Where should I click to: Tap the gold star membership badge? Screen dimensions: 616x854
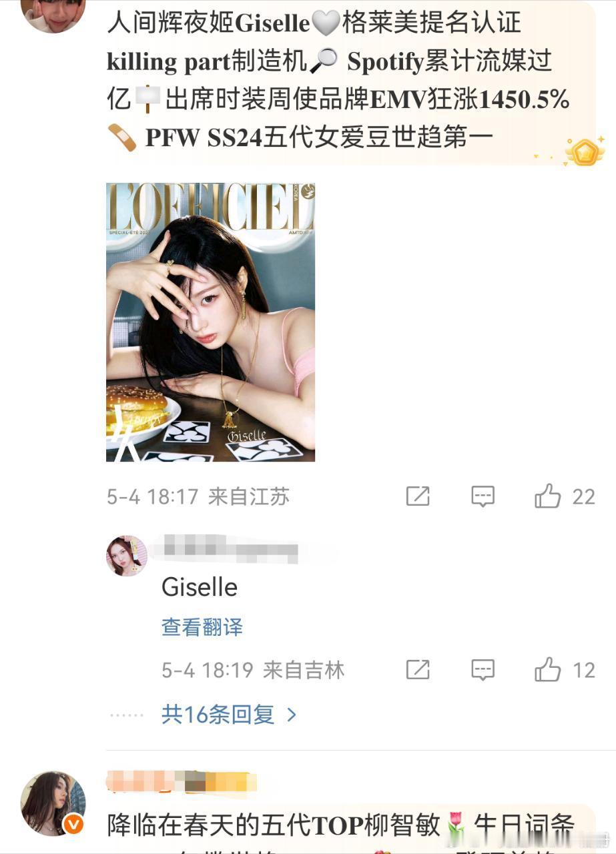point(585,152)
